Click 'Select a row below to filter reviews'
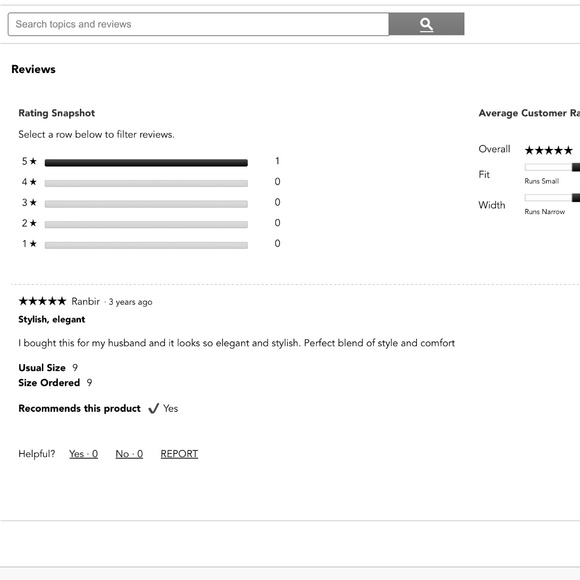This screenshot has height=580, width=580. point(96,134)
